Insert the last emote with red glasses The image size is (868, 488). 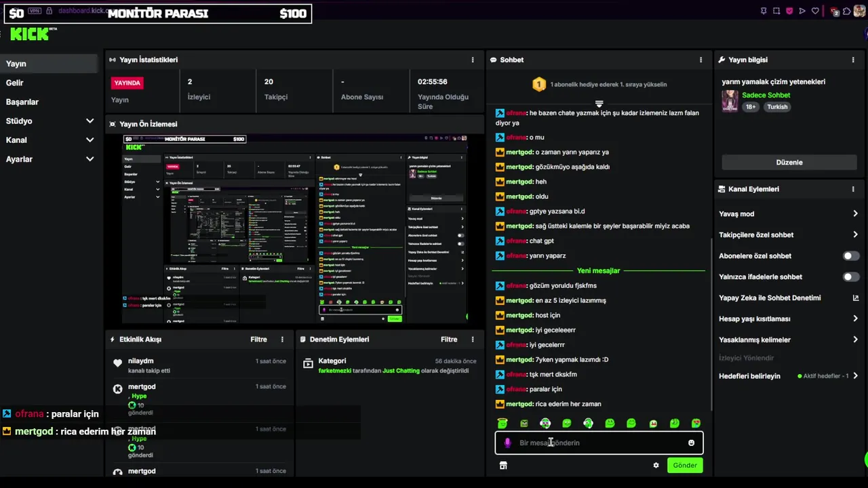(x=696, y=423)
